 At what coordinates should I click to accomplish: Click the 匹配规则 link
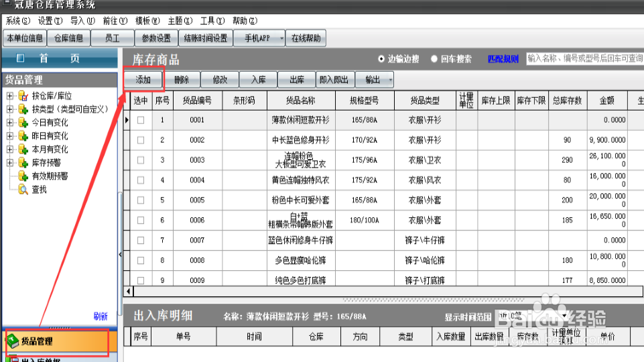[x=503, y=59]
